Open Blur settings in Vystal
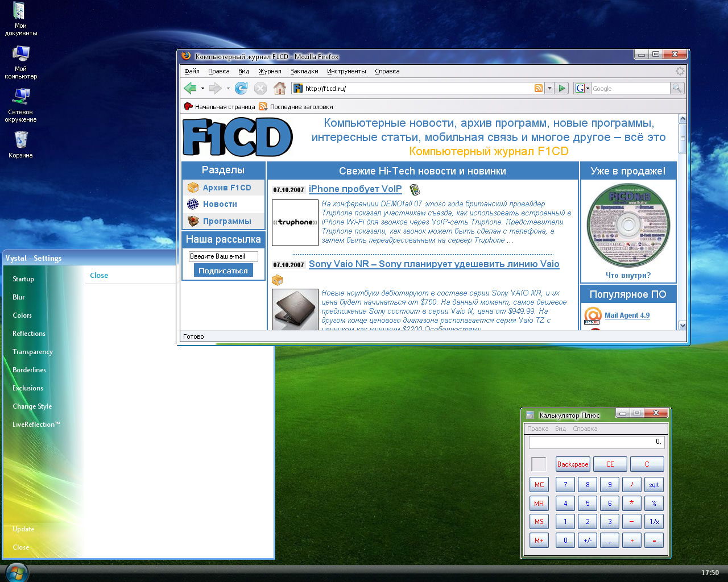 point(19,297)
